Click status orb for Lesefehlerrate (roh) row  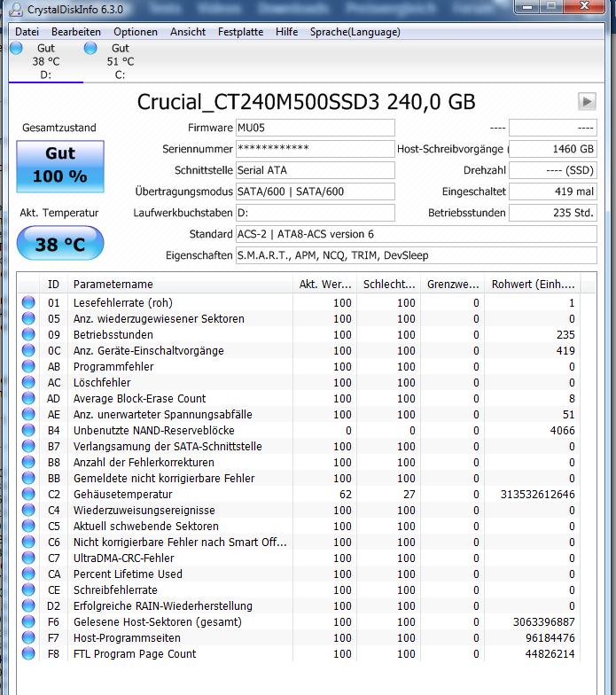[28, 302]
